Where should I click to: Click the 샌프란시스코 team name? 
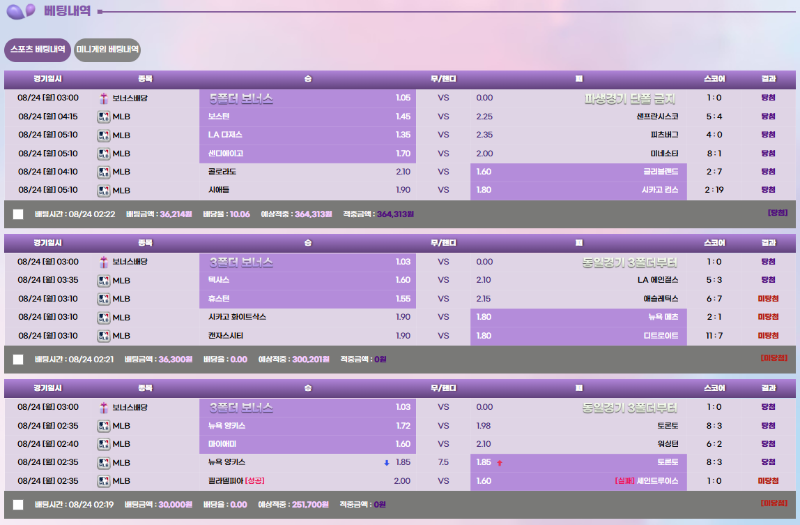(x=657, y=117)
